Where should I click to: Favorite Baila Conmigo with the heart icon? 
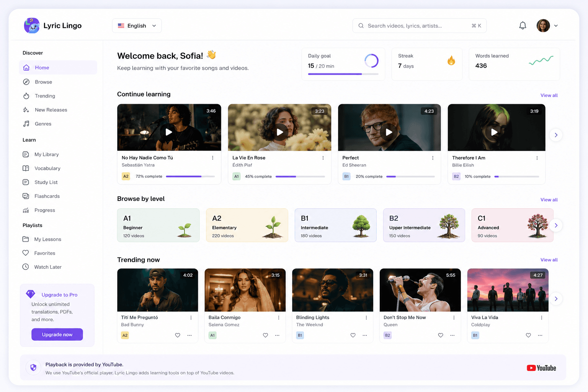tap(265, 335)
